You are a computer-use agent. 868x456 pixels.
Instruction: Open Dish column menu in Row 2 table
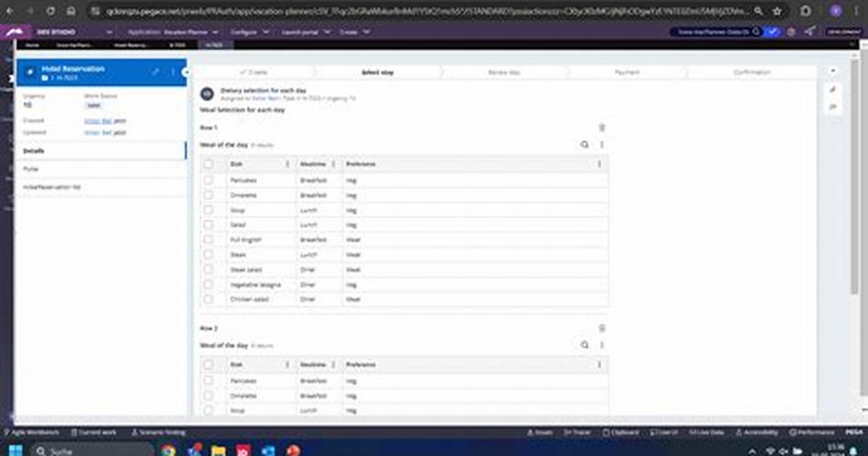tap(287, 365)
